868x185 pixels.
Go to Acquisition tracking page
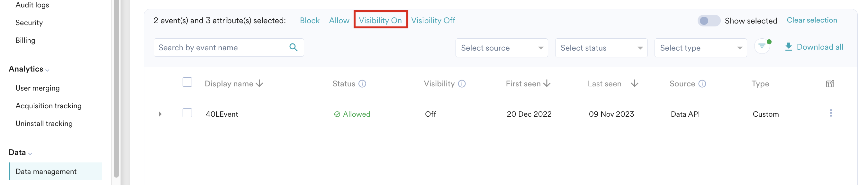tap(49, 106)
